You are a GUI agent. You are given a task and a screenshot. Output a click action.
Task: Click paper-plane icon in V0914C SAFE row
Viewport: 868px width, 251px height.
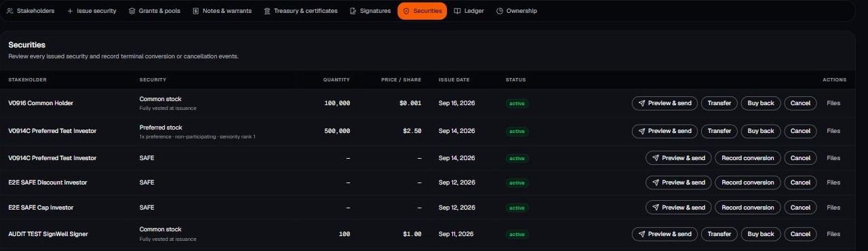(655, 158)
